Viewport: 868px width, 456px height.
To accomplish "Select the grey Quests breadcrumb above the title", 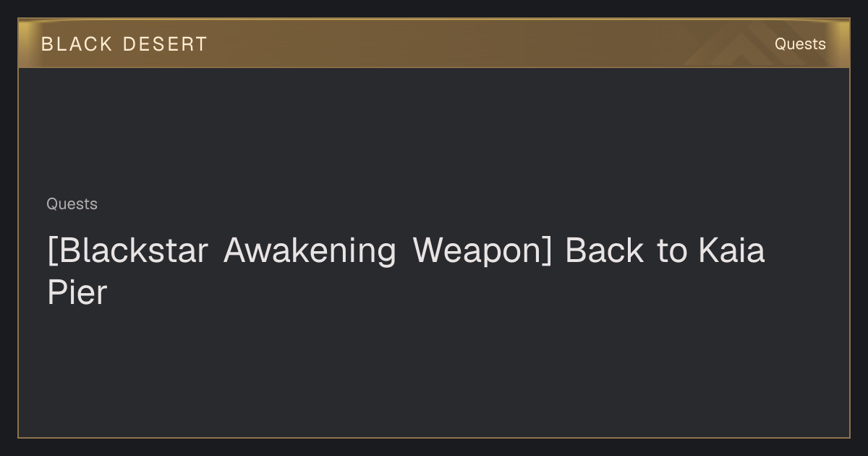I will click(x=72, y=204).
